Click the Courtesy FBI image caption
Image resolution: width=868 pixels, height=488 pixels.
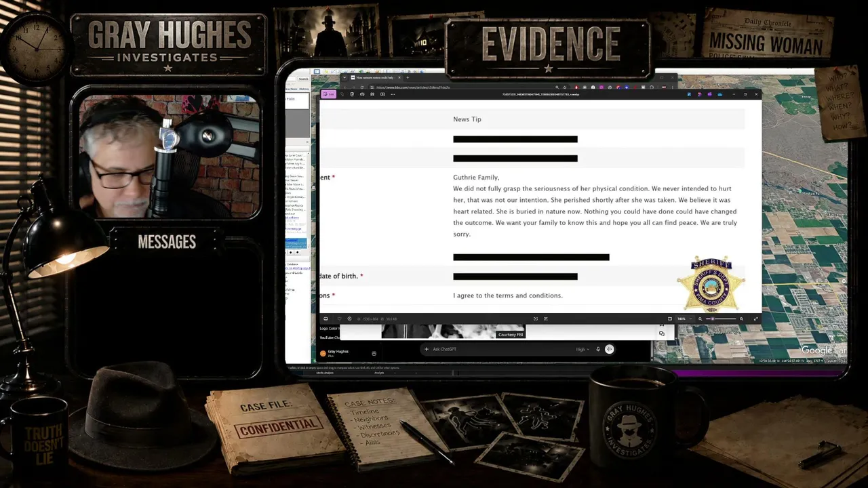[x=511, y=335]
